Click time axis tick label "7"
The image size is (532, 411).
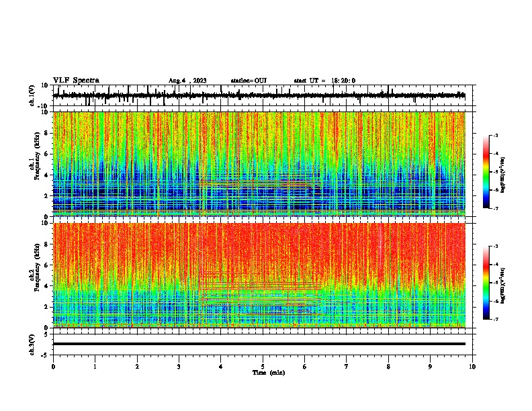pyautogui.click(x=347, y=367)
